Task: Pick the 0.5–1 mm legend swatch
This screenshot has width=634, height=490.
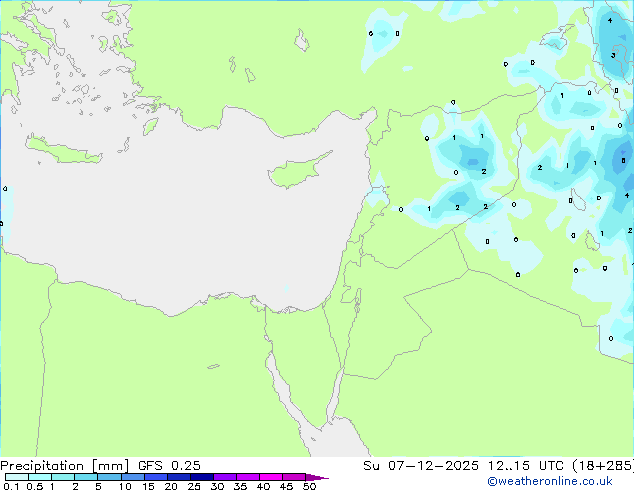Action: point(40,477)
